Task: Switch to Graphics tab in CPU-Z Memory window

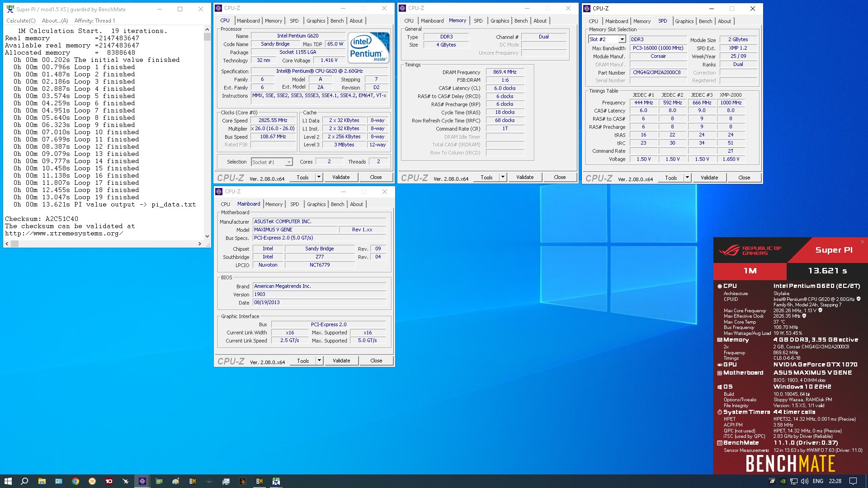Action: pyautogui.click(x=500, y=21)
